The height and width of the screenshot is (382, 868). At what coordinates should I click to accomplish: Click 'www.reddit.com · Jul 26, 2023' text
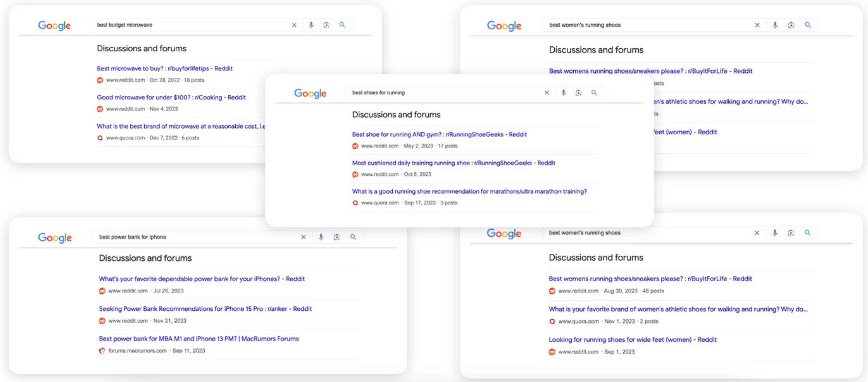pos(146,291)
